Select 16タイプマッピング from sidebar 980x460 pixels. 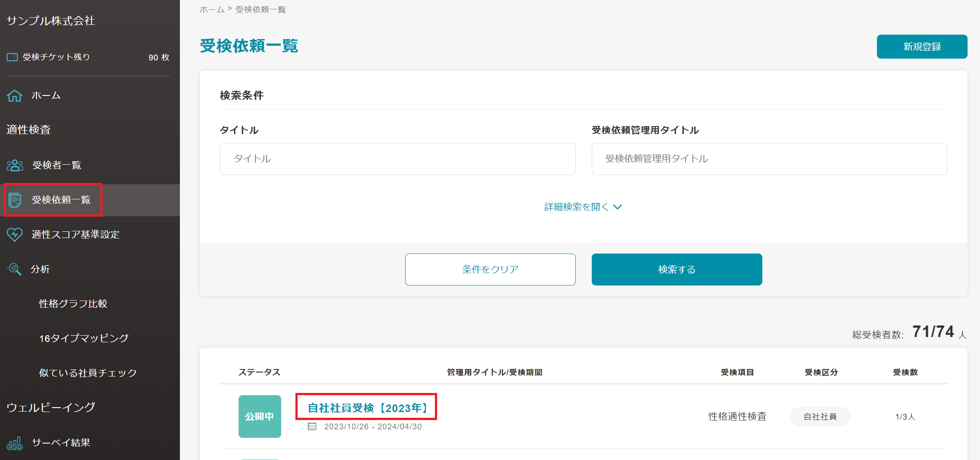pyautogui.click(x=83, y=337)
